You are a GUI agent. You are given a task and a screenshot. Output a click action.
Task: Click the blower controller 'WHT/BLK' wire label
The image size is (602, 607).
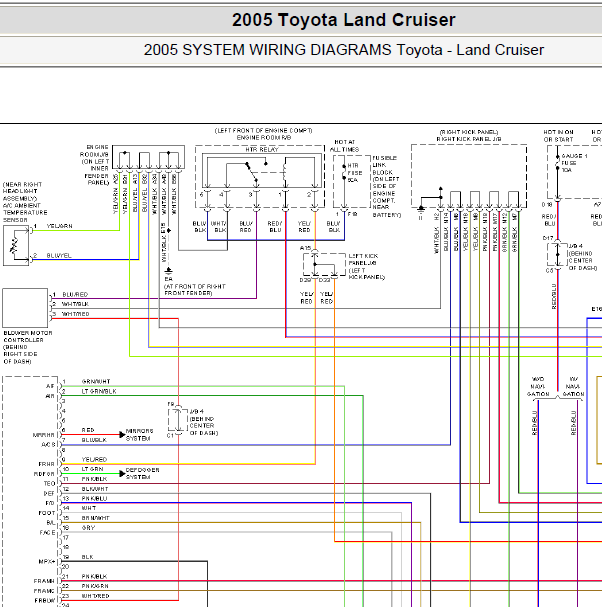pyautogui.click(x=75, y=304)
